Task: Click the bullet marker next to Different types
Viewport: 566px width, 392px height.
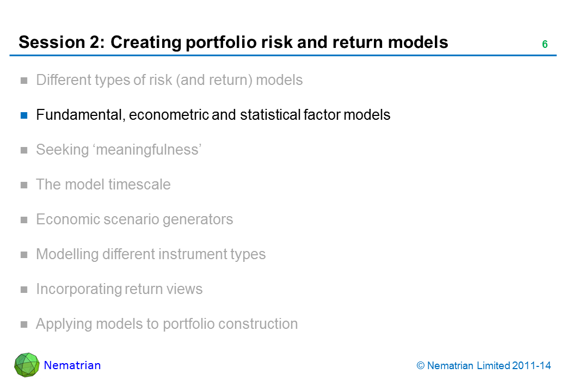Action: click(24, 81)
